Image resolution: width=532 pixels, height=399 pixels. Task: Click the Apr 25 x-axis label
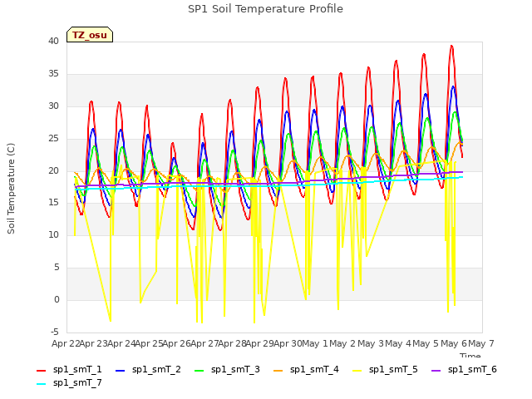pyautogui.click(x=149, y=343)
